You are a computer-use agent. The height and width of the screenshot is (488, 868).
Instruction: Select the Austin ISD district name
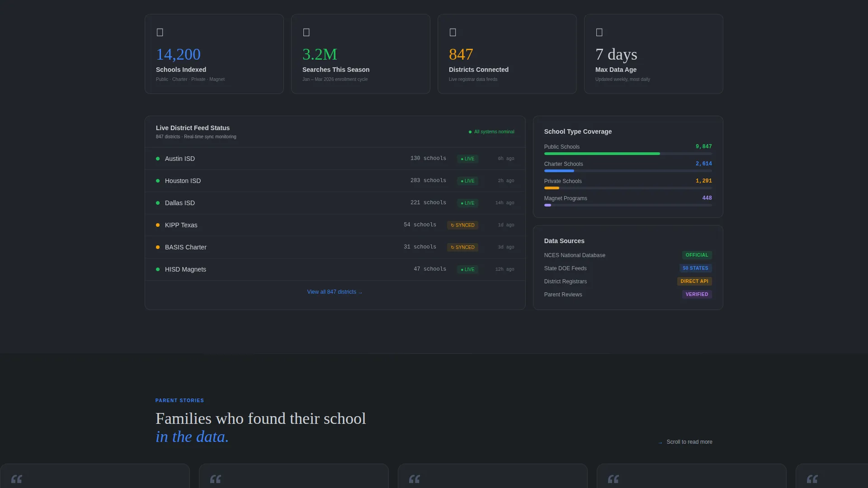pos(180,159)
